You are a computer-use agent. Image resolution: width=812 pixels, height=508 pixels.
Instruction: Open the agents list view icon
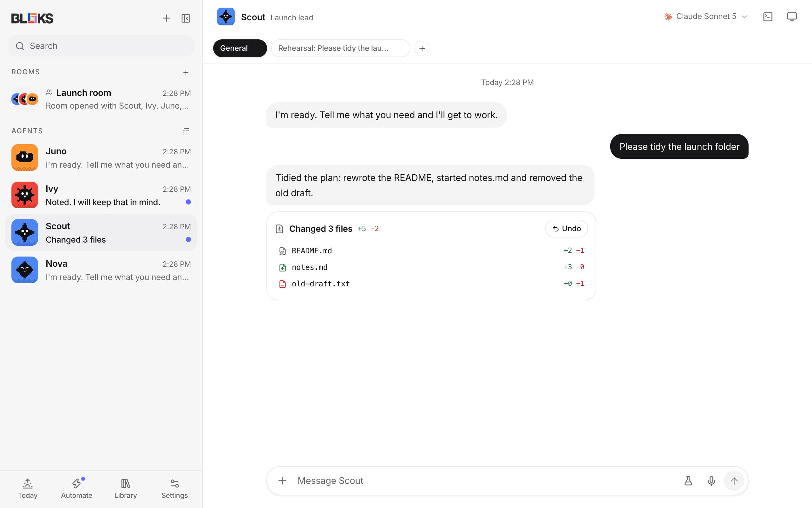pos(186,131)
